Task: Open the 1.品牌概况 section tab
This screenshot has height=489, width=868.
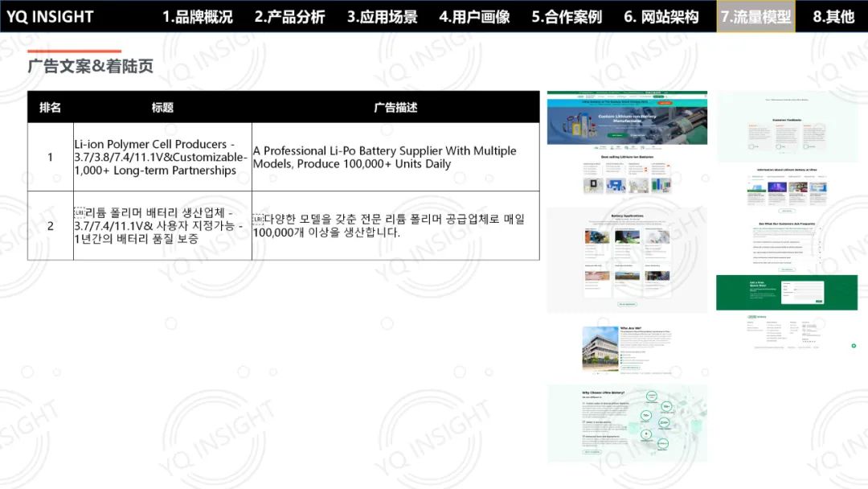Action: [x=197, y=17]
